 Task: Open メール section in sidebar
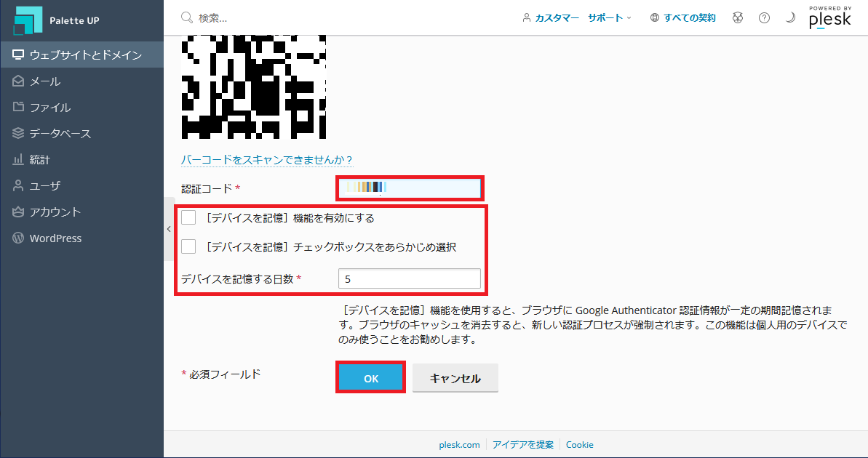coord(82,81)
